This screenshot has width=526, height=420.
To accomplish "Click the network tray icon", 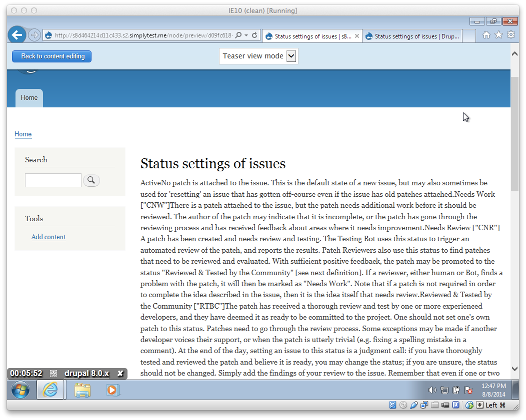I will (444, 390).
